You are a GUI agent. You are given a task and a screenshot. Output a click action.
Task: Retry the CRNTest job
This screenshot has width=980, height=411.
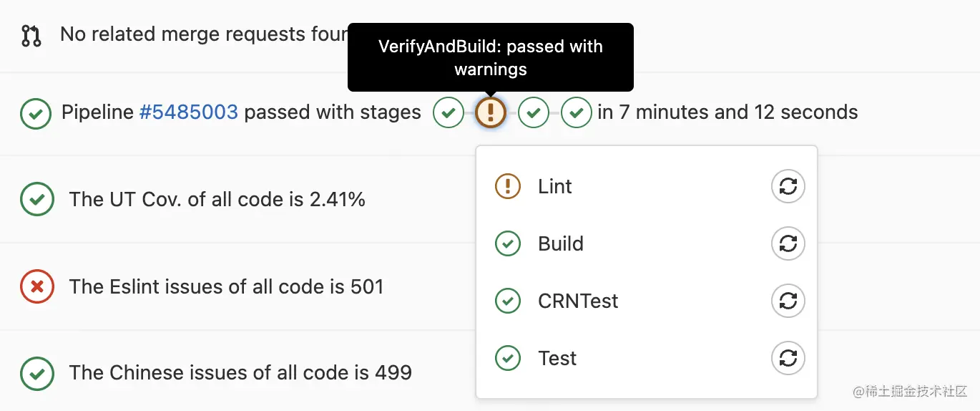pos(788,301)
